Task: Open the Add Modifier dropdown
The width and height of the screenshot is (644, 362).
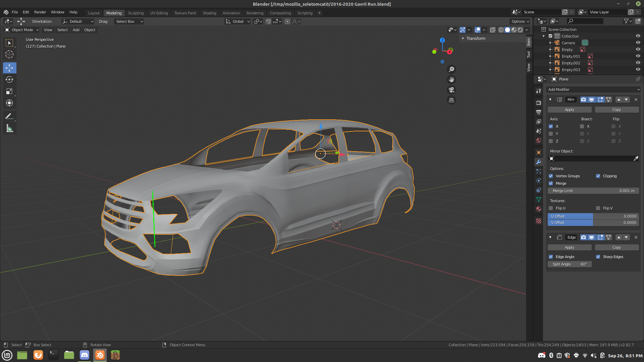Action: tap(593, 89)
